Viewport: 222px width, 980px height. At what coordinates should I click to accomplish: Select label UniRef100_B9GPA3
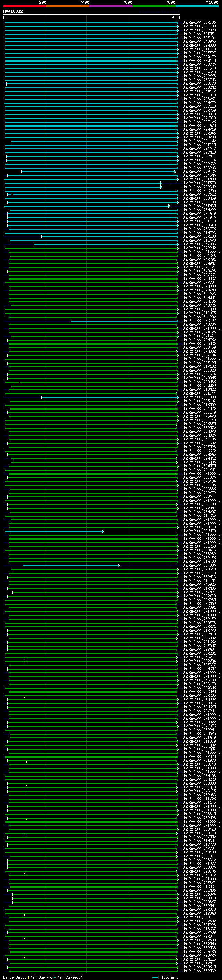click(199, 168)
